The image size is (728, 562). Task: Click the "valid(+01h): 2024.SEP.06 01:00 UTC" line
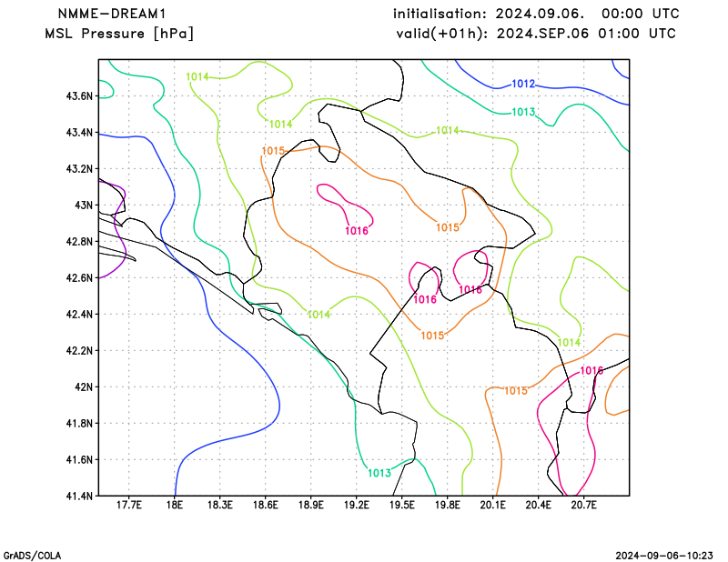536,34
